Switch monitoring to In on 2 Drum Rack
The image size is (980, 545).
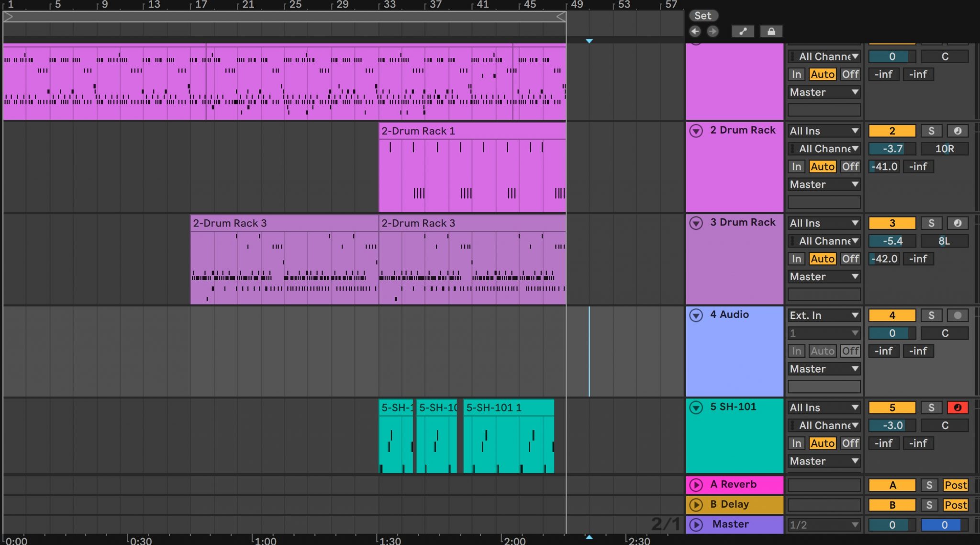click(x=796, y=166)
